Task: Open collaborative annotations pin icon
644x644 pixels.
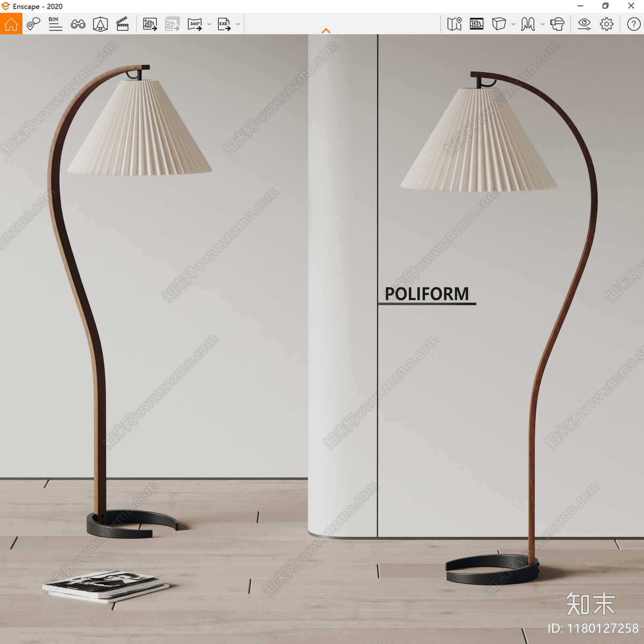Action: [33, 24]
